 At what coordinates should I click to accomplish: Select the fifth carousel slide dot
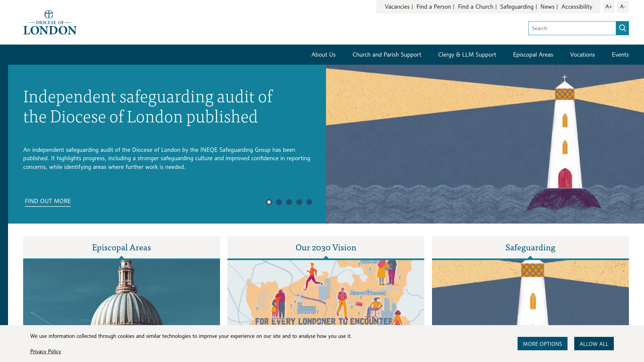(x=309, y=202)
